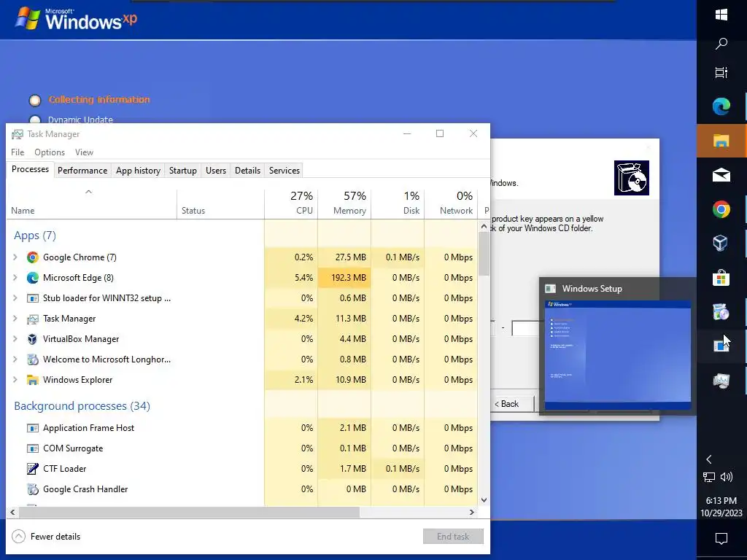Image resolution: width=747 pixels, height=560 pixels.
Task: Select the VirtualBox Manager process icon
Action: click(x=32, y=339)
